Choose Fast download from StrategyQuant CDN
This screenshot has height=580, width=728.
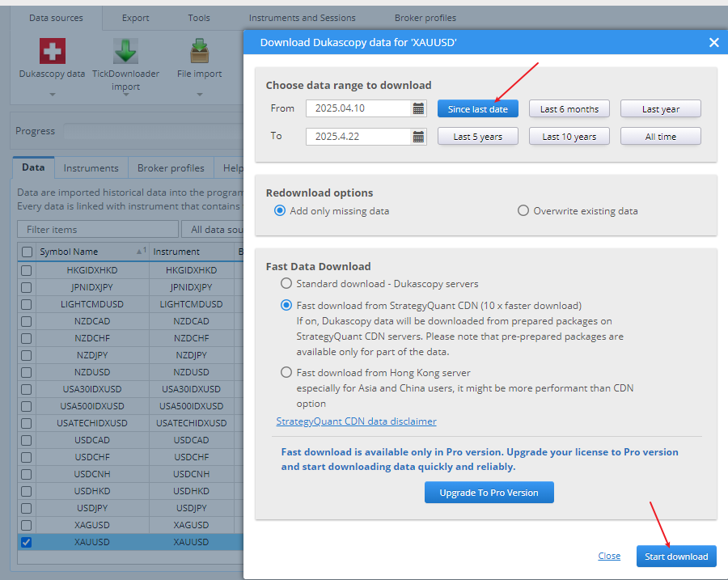coord(286,305)
